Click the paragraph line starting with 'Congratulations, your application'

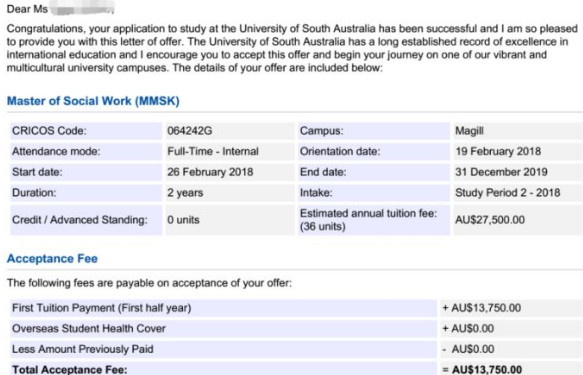tap(292, 29)
